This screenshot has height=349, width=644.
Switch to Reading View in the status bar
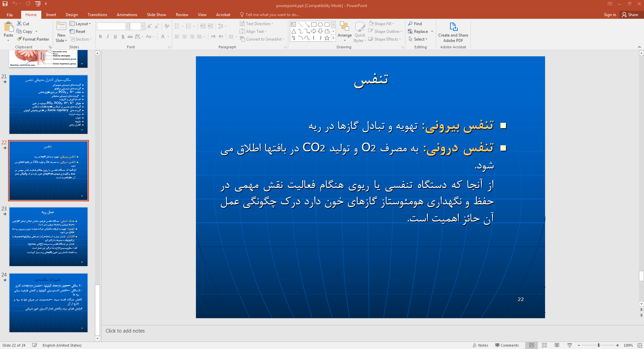[557, 345]
